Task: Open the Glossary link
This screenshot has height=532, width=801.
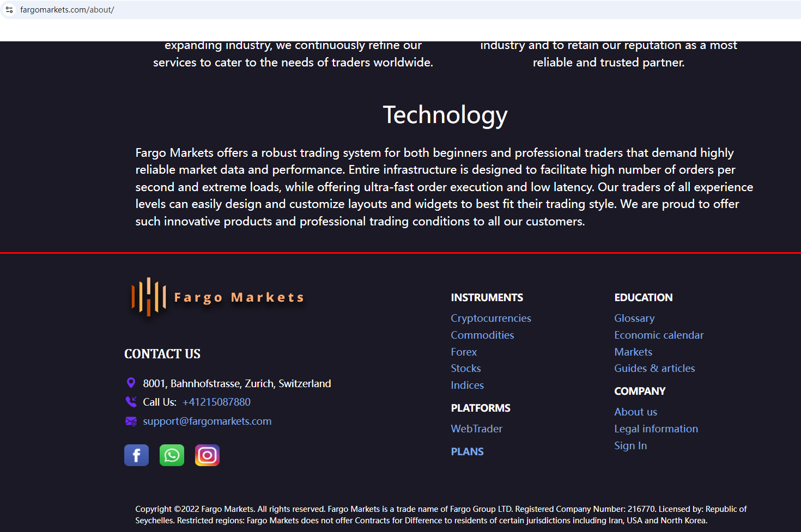Action: tap(634, 319)
